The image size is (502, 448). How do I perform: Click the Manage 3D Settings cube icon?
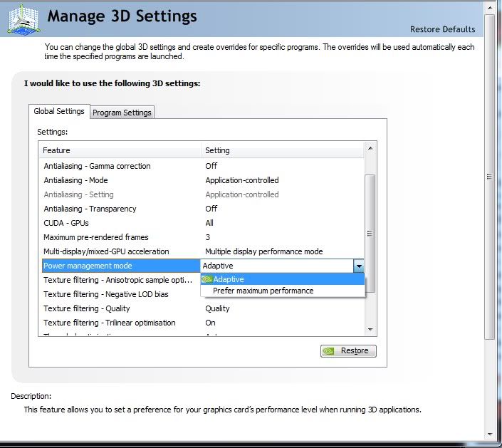[23, 19]
